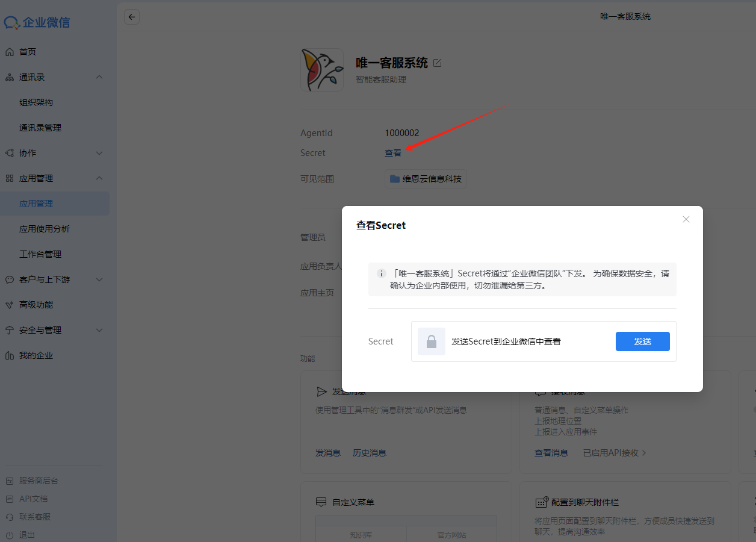This screenshot has width=756, height=542.
Task: Click the lock icon in Secret dialog
Action: [432, 341]
